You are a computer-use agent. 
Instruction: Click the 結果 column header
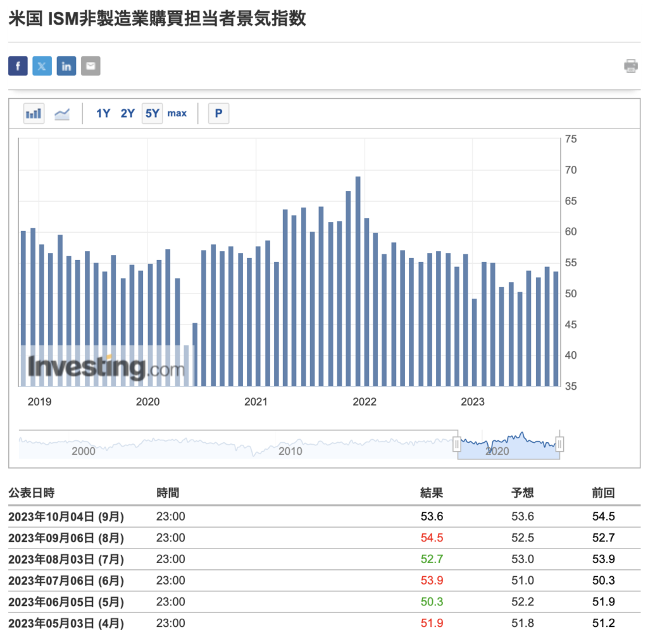(x=432, y=493)
